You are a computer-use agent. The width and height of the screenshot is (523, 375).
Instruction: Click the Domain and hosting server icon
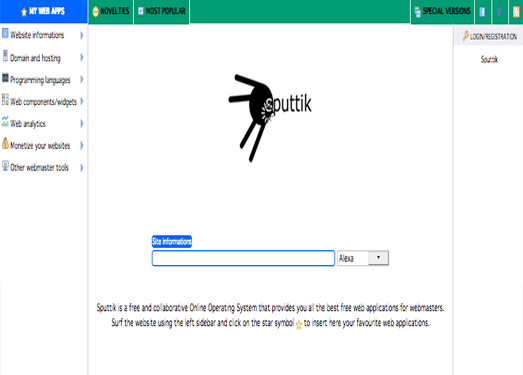(x=5, y=56)
